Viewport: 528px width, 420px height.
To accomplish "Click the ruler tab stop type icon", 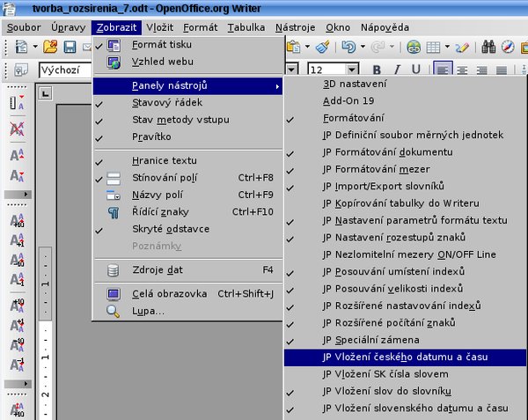I will point(46,93).
